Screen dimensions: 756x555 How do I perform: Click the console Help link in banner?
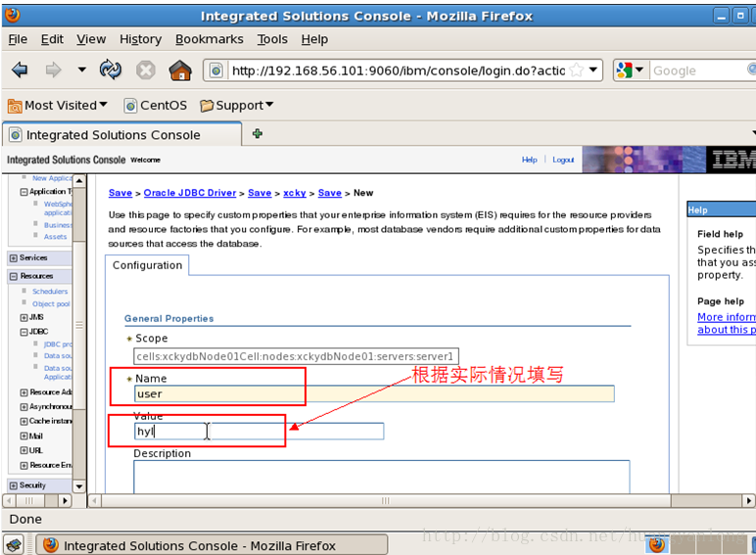[x=529, y=160]
